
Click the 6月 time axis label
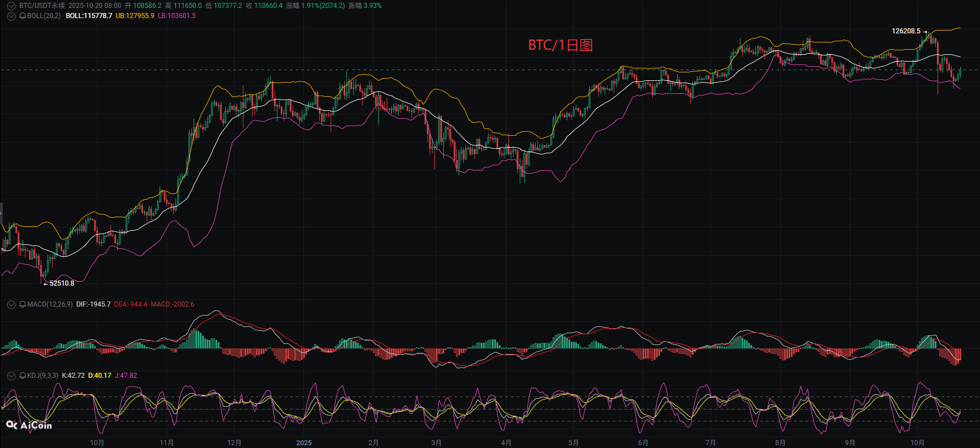coord(643,443)
